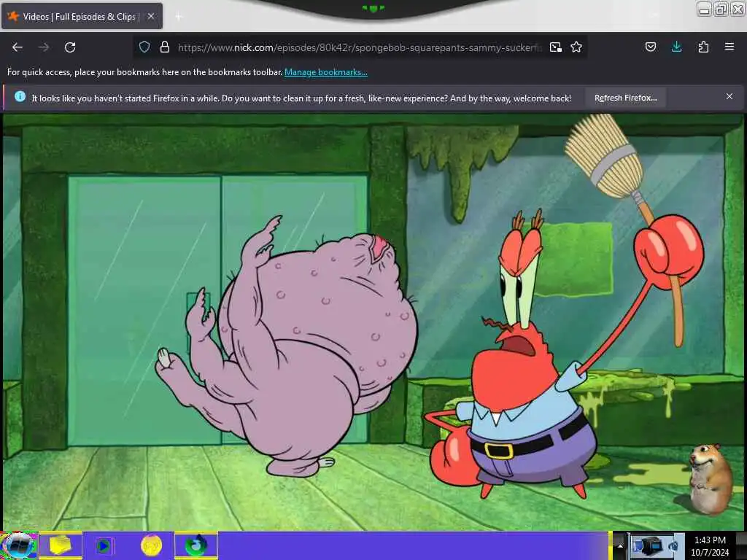Click the nick.com URL address field
747x560 pixels.
click(x=359, y=47)
